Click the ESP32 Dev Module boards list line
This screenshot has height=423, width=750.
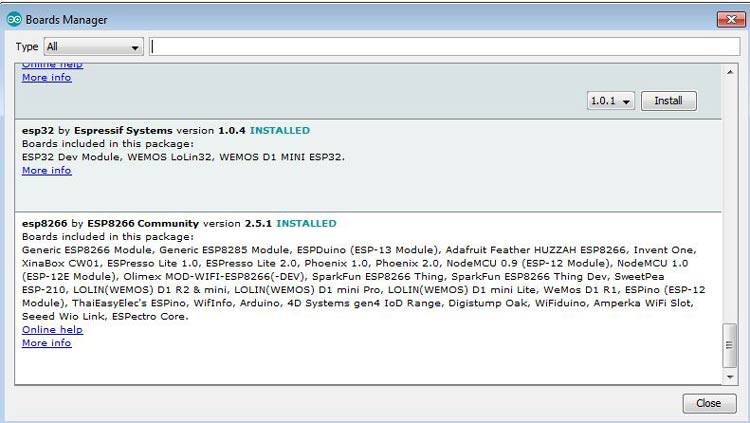pyautogui.click(x=183, y=157)
